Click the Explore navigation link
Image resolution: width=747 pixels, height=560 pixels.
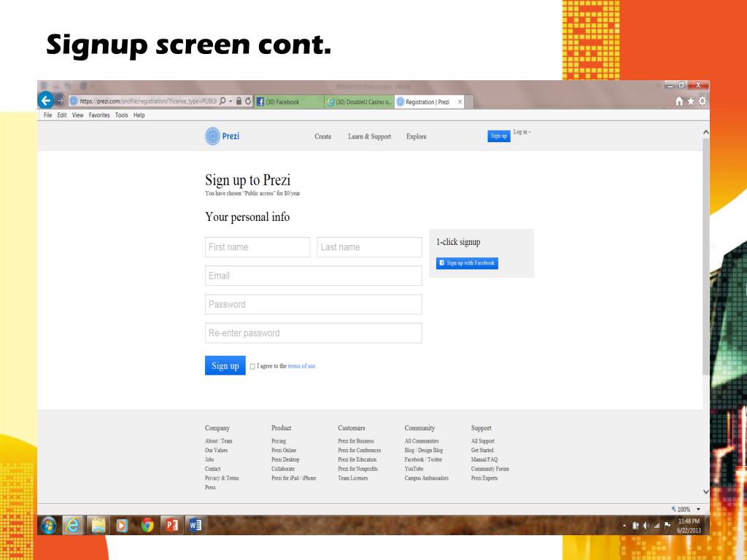416,136
